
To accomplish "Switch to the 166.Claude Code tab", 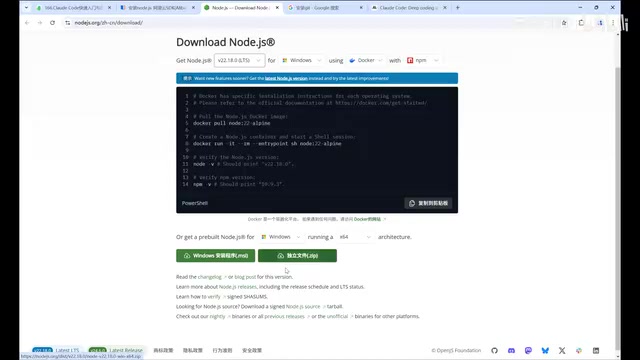I will 73,7.
